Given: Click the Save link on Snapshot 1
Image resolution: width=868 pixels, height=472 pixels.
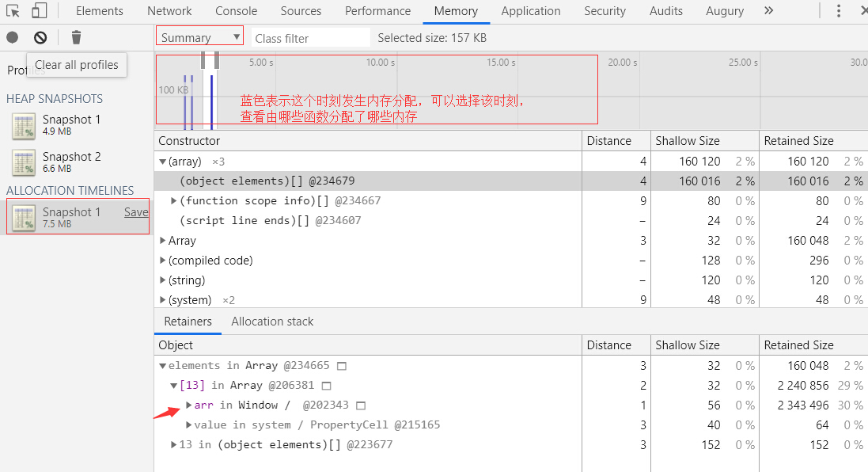Looking at the screenshot, I should [136, 212].
